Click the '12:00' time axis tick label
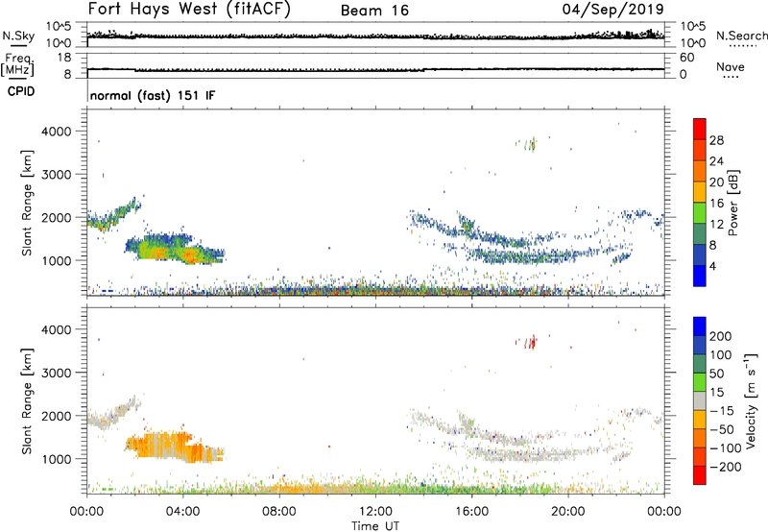This screenshot has width=768, height=532. [x=375, y=512]
